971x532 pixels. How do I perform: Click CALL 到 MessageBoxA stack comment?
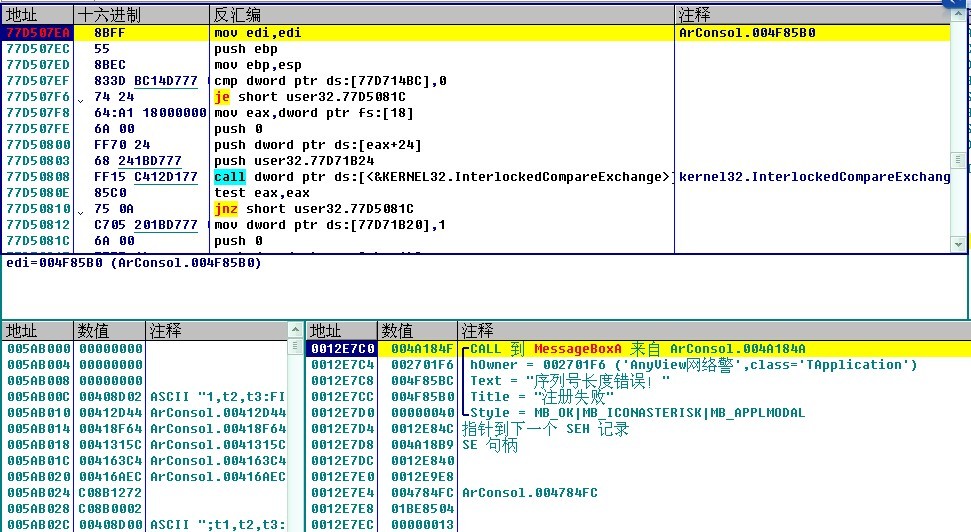(638, 349)
